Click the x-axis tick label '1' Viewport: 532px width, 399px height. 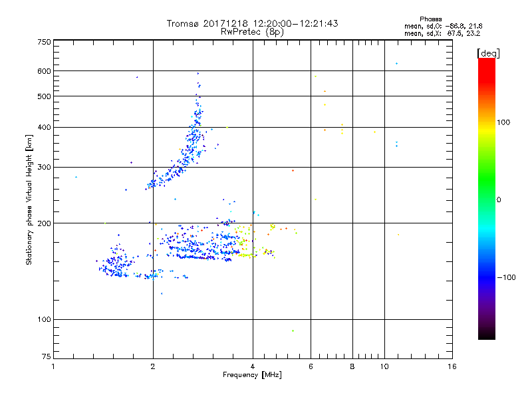53,366
